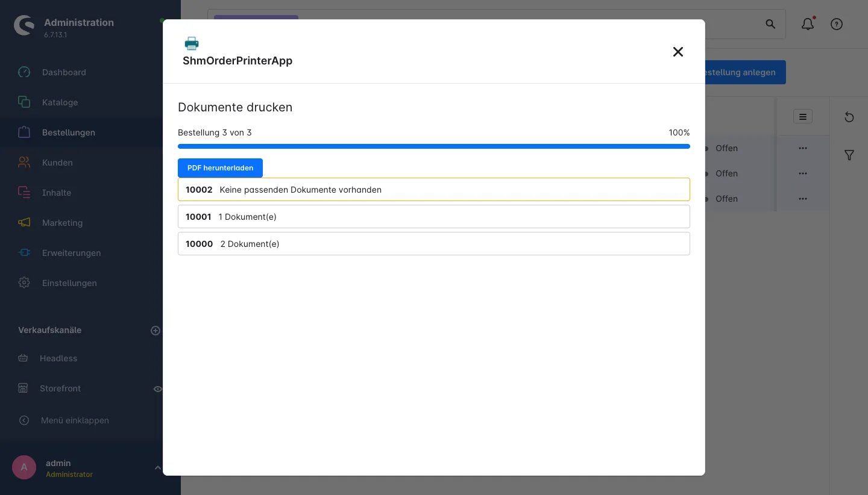Click the search magnifier icon
This screenshot has height=495, width=868.
(x=770, y=24)
